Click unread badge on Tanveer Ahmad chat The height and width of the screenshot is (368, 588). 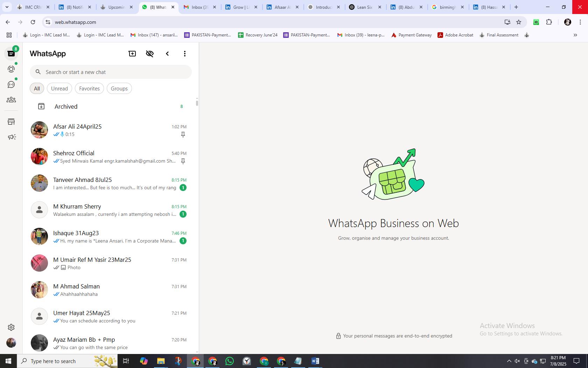pyautogui.click(x=183, y=188)
